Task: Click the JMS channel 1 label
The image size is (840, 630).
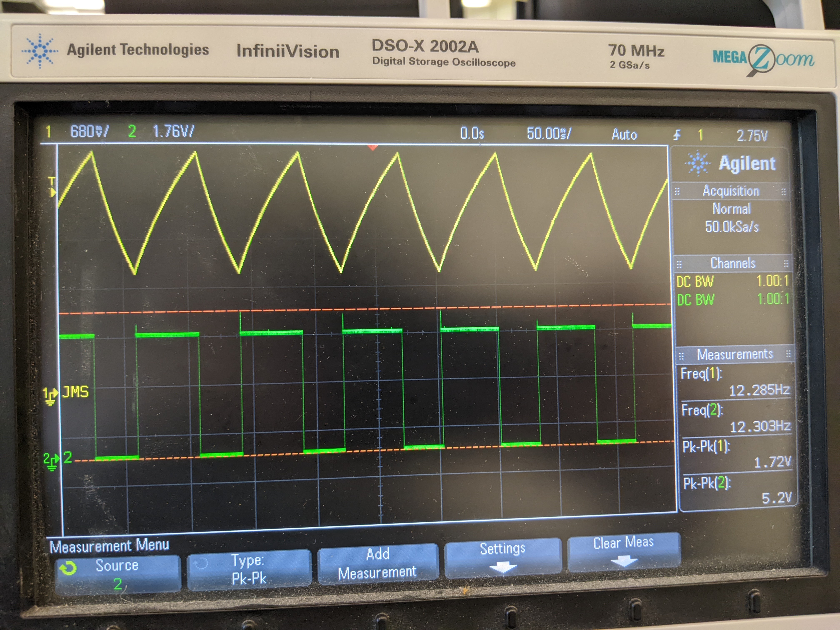Action: (75, 392)
